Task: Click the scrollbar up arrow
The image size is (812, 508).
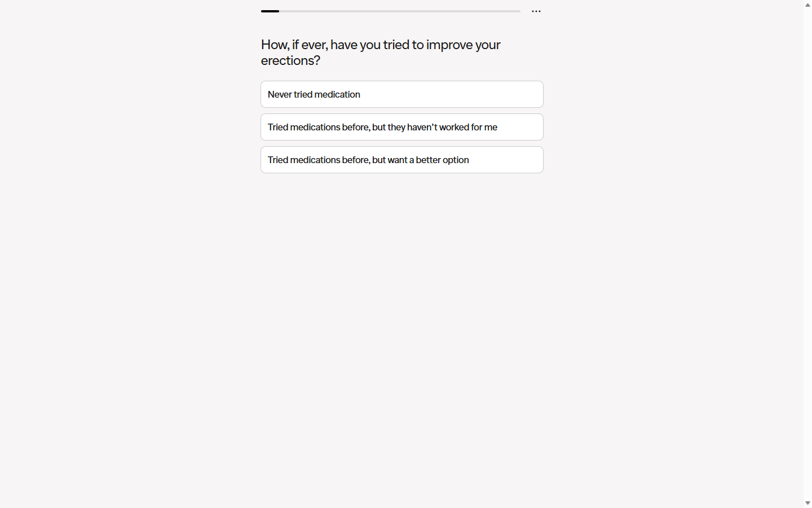Action: 807,5
